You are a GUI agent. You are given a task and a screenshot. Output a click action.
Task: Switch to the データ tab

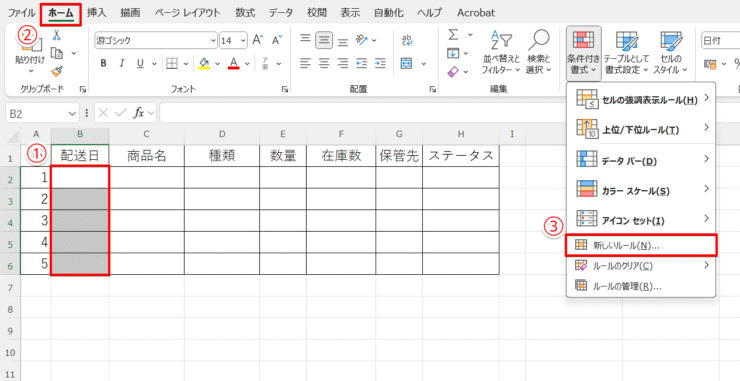(x=281, y=13)
